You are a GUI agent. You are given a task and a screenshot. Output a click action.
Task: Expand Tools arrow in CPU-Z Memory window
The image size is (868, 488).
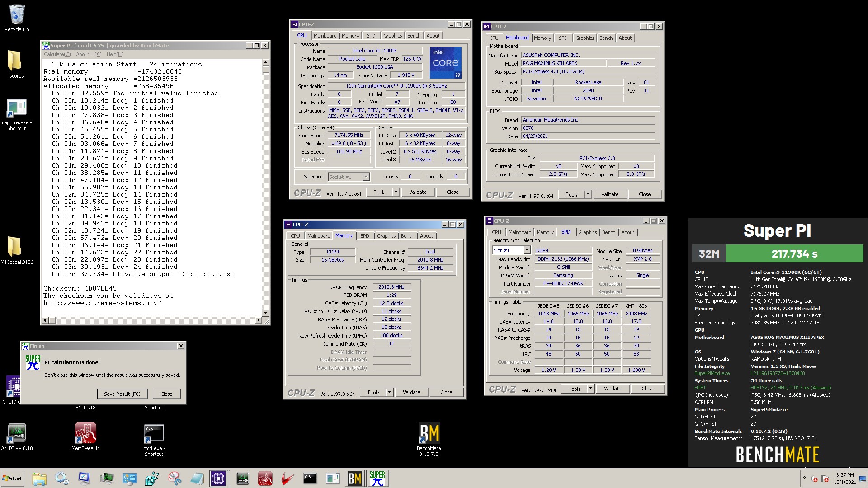(389, 392)
